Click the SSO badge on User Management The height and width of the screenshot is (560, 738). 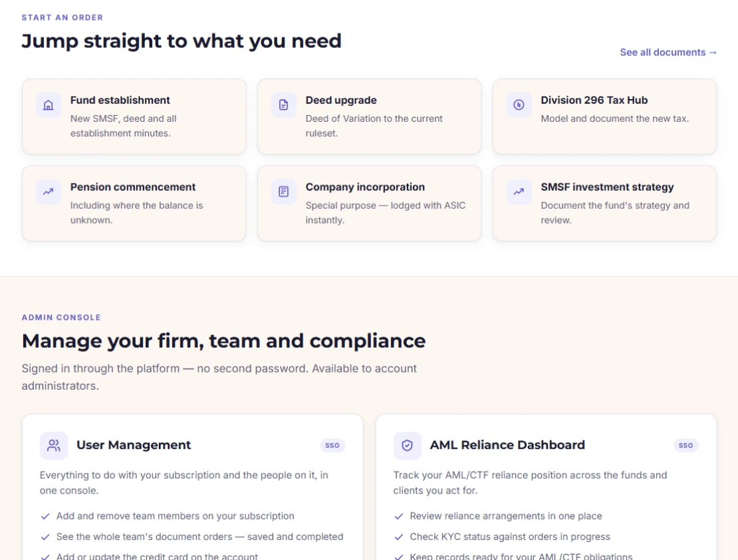point(332,446)
